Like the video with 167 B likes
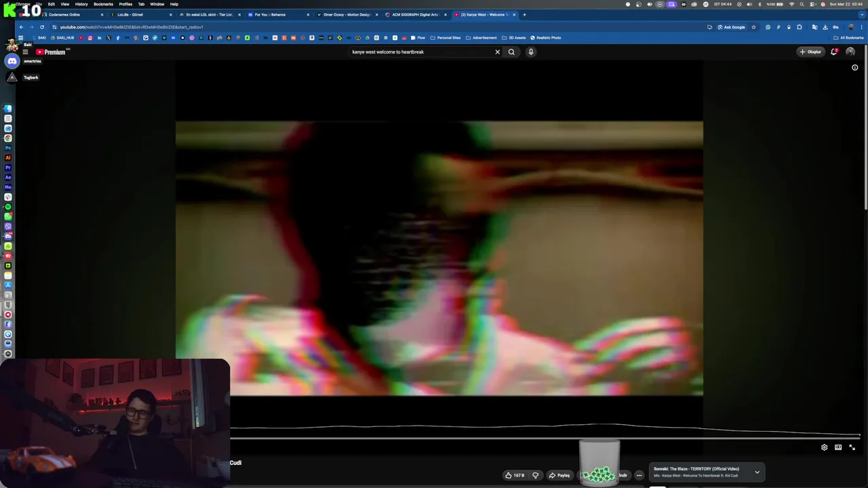Viewport: 868px width, 488px height. (x=515, y=475)
